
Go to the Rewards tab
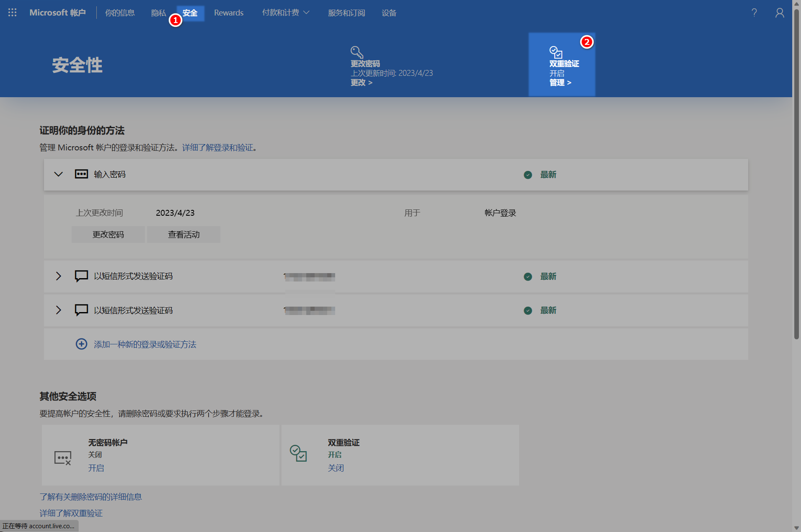tap(228, 13)
